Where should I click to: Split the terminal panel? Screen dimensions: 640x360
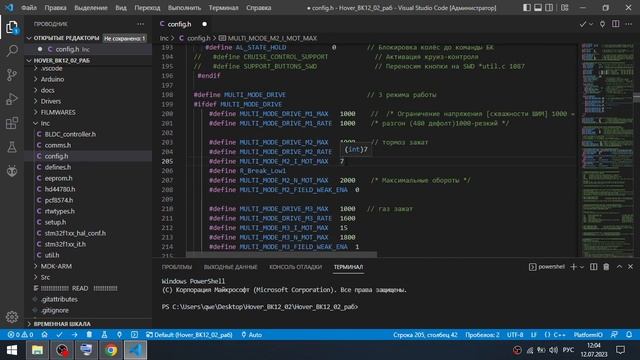[x=593, y=267]
